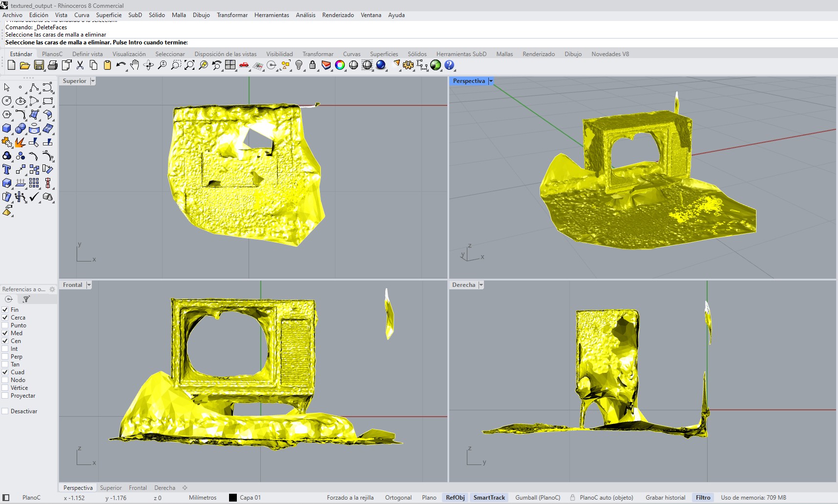Click the Pan view hand icon
The image size is (838, 504).
pos(134,65)
